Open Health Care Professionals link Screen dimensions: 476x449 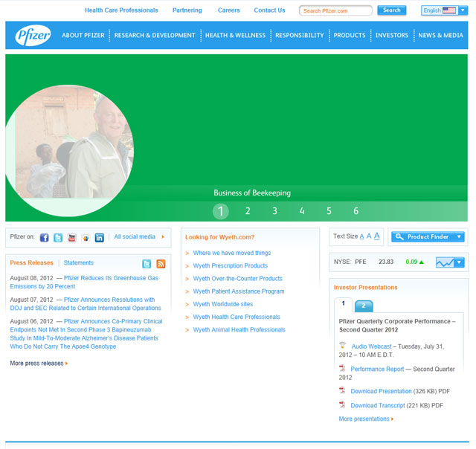pyautogui.click(x=121, y=10)
